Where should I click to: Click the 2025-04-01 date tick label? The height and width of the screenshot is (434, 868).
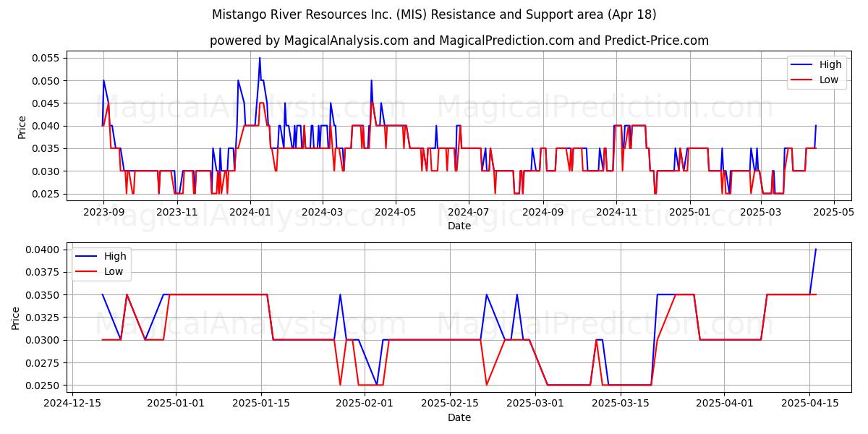coord(724,404)
